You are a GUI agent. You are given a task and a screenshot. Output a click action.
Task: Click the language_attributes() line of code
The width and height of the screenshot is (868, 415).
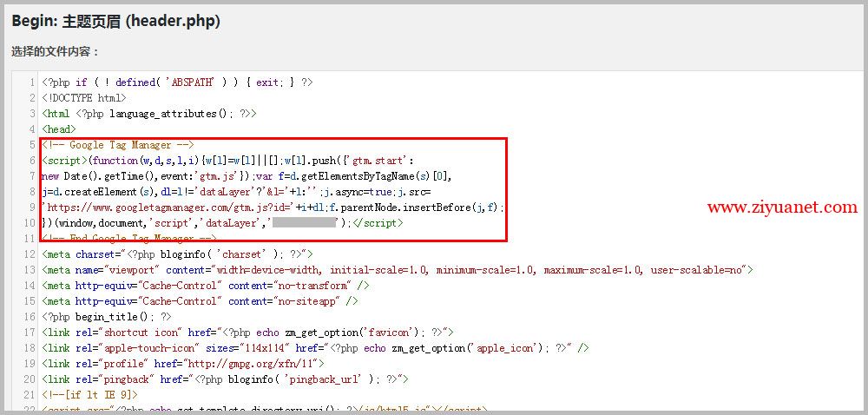(x=149, y=114)
